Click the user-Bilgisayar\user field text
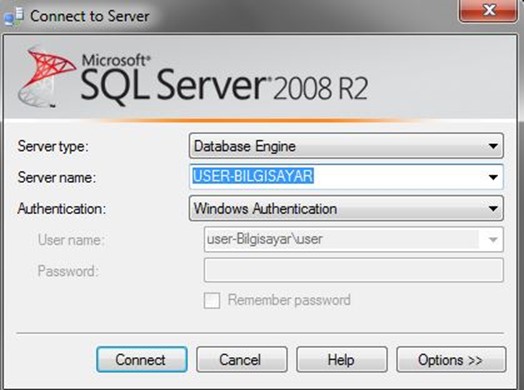 click(265, 239)
